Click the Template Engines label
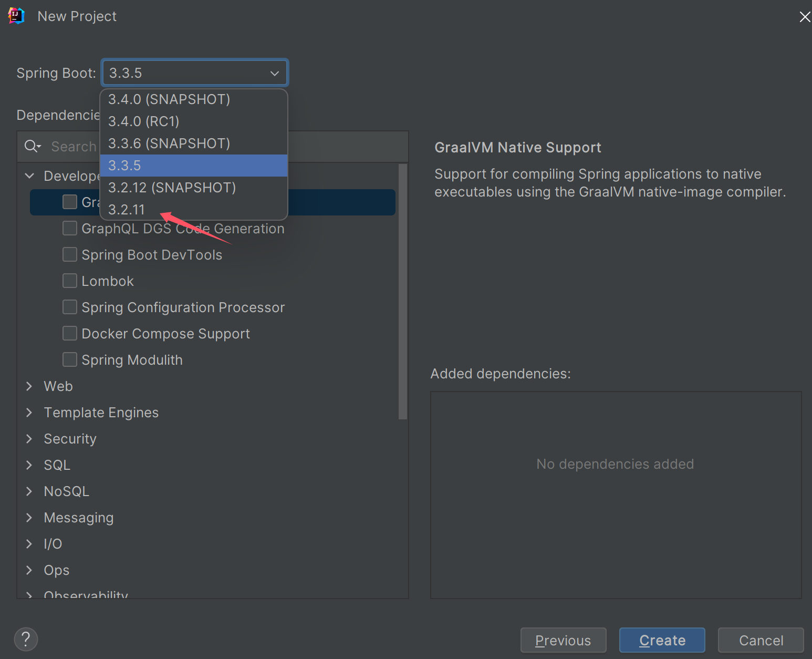812x659 pixels. 101,413
